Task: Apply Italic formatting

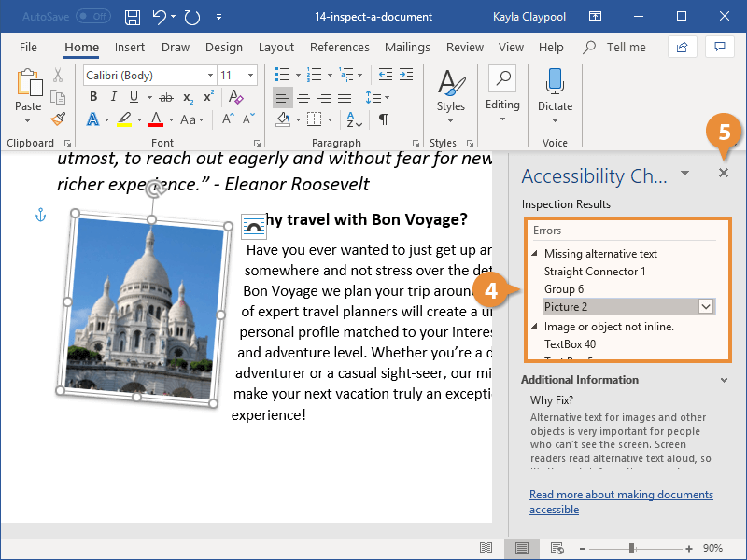Action: 114,97
